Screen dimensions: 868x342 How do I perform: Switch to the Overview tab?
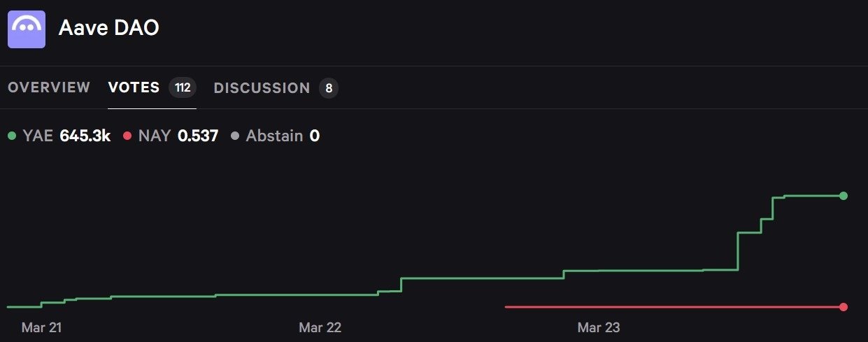click(49, 87)
